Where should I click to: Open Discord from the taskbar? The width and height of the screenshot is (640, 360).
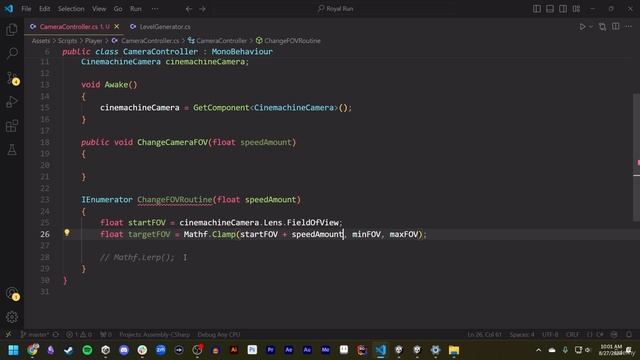point(124,350)
